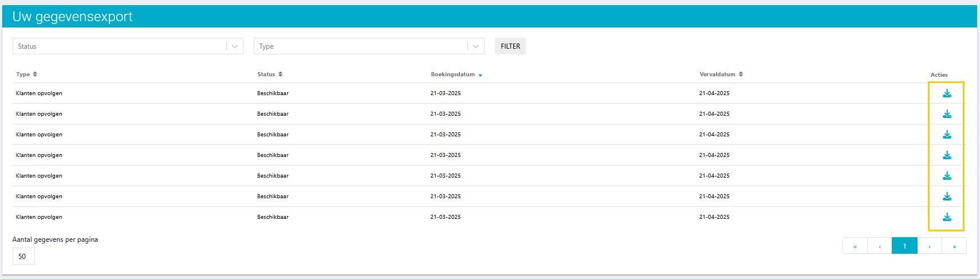Go to the first page
Image resolution: width=980 pixels, height=279 pixels.
coord(855,246)
